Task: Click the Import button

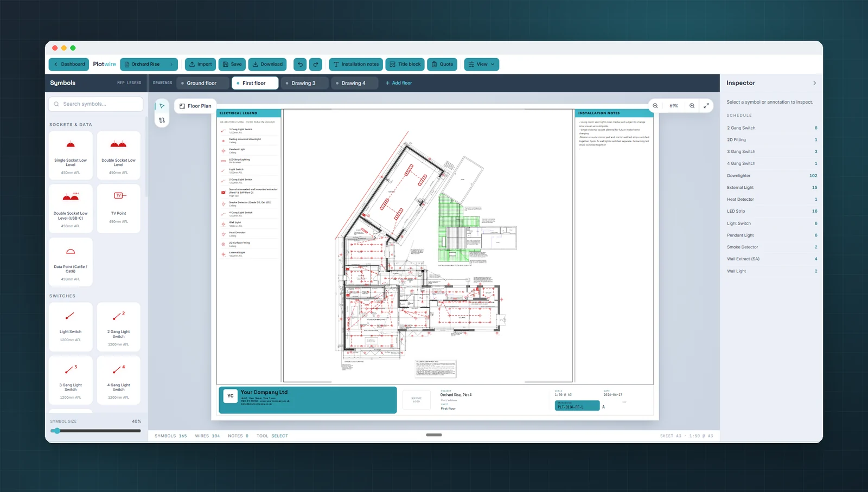Action: coord(200,64)
